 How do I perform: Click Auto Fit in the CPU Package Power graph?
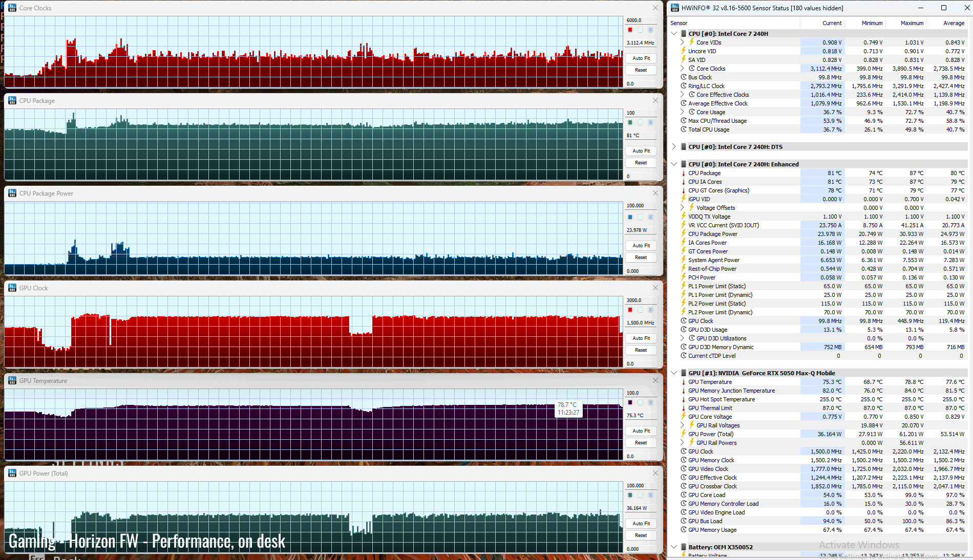pos(641,246)
